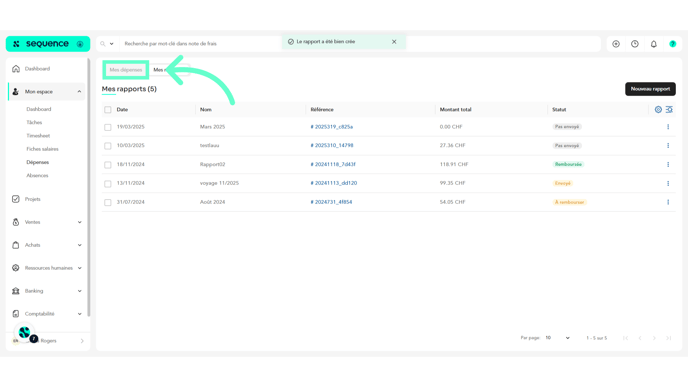
Task: Open reference 2025310_14798 link
Action: (x=332, y=146)
